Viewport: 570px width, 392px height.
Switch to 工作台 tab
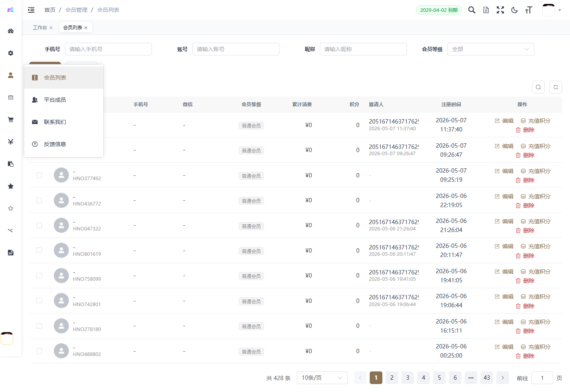point(40,28)
